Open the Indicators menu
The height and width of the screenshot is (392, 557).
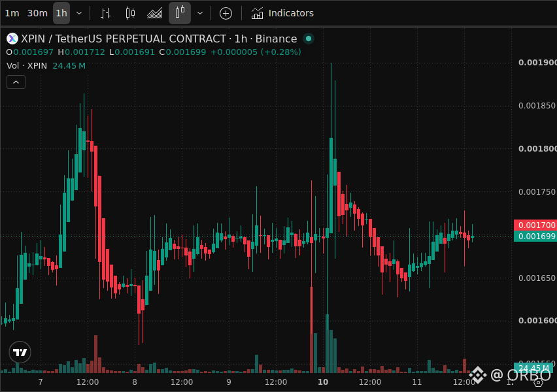[282, 13]
